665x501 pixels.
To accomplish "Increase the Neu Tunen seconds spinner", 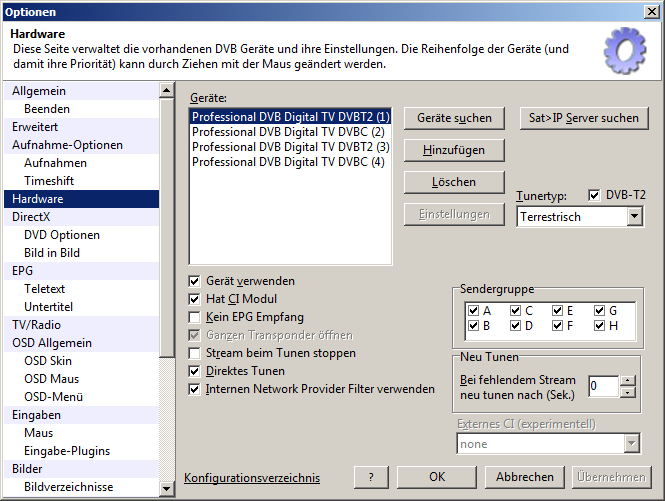I will point(627,380).
